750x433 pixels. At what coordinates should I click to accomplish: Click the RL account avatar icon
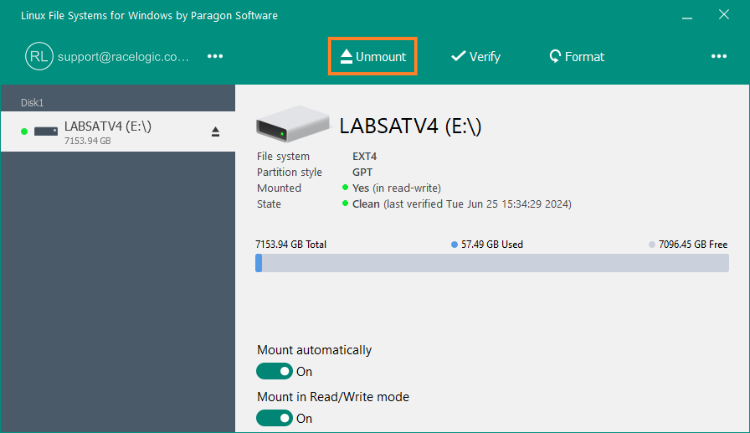39,56
